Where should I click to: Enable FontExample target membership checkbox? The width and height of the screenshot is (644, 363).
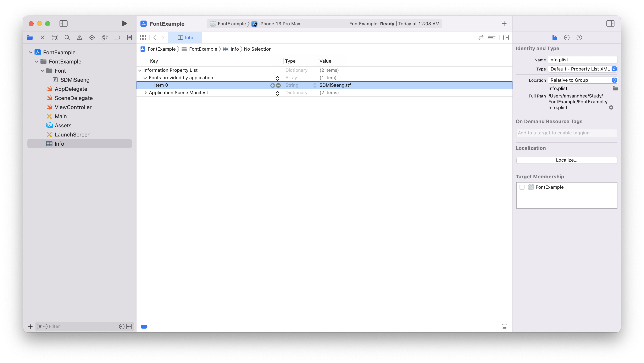click(x=522, y=187)
